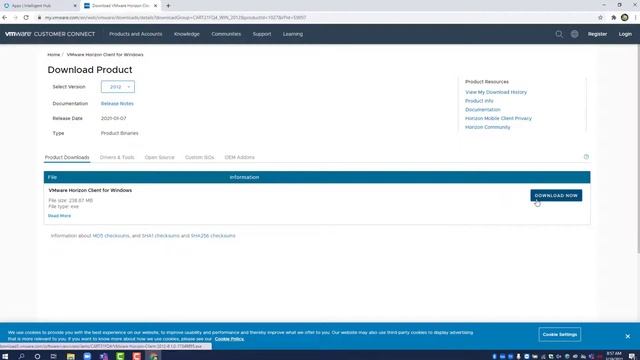Click the browser back arrow
Image resolution: width=640 pixels, height=360 pixels.
point(5,18)
